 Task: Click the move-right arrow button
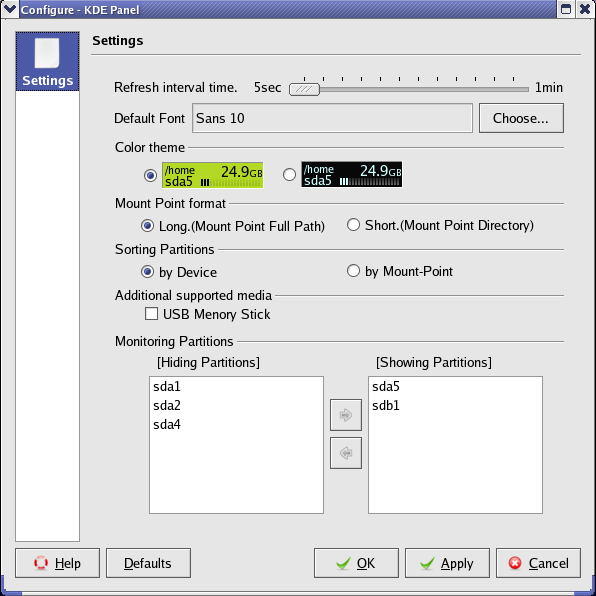[346, 415]
